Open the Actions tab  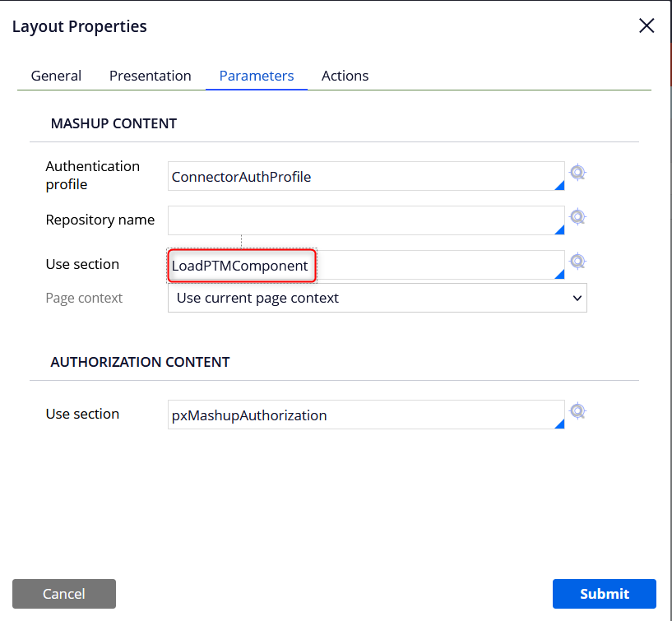pos(345,76)
